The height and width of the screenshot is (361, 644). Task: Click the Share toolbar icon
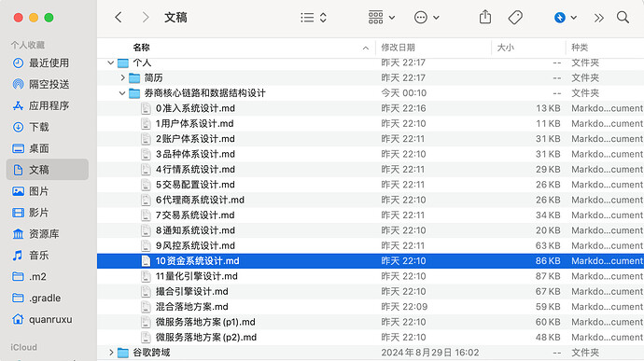tap(485, 17)
